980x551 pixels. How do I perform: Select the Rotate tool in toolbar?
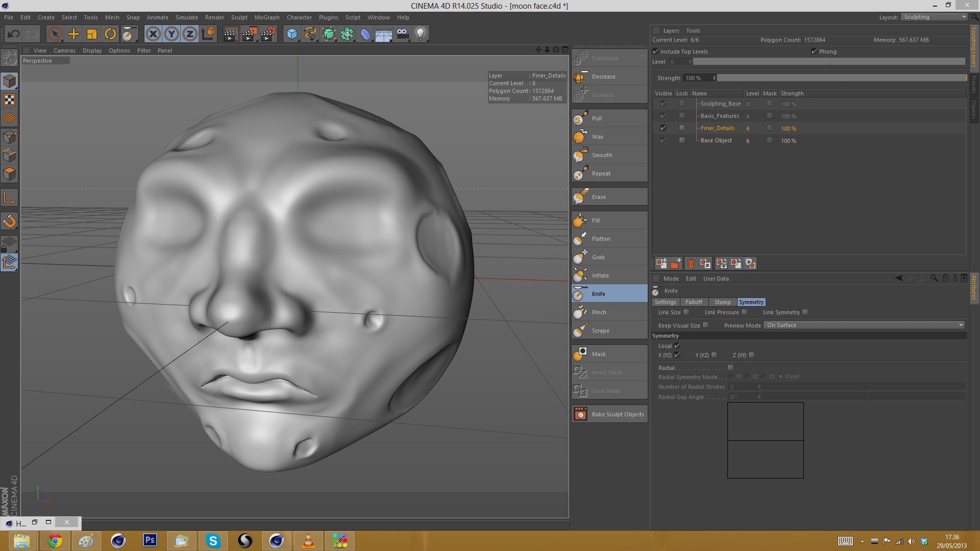click(110, 34)
